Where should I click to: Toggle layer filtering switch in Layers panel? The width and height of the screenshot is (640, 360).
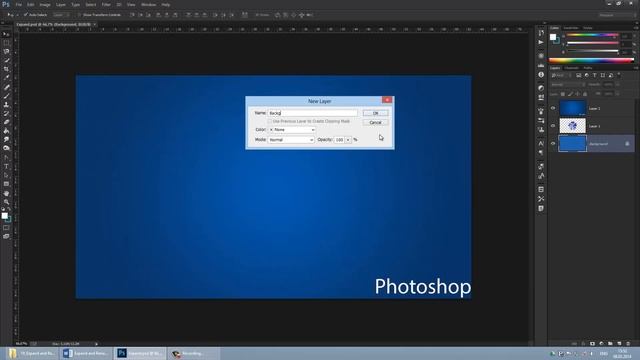[619, 75]
